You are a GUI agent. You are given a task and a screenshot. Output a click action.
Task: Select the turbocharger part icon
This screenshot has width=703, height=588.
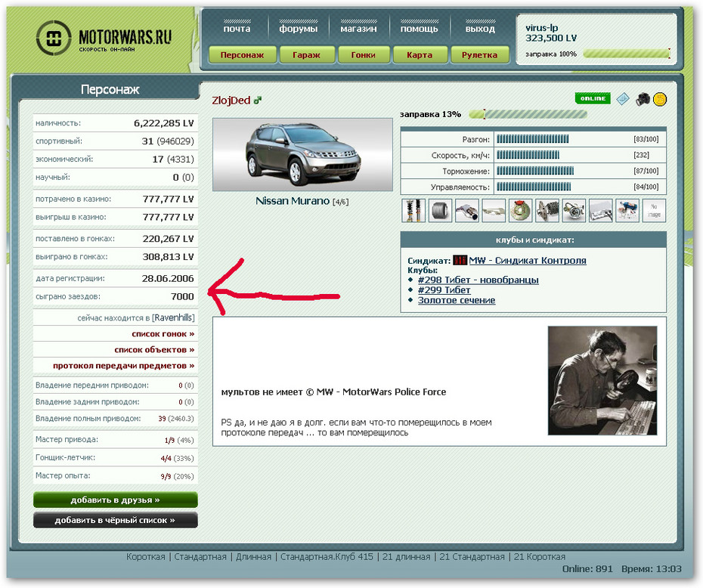(574, 211)
